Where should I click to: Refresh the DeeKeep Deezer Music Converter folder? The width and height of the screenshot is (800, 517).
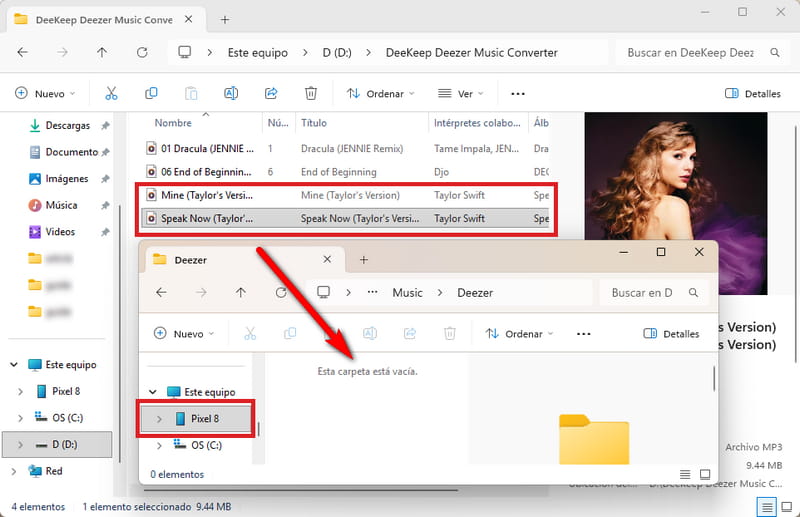pos(142,52)
